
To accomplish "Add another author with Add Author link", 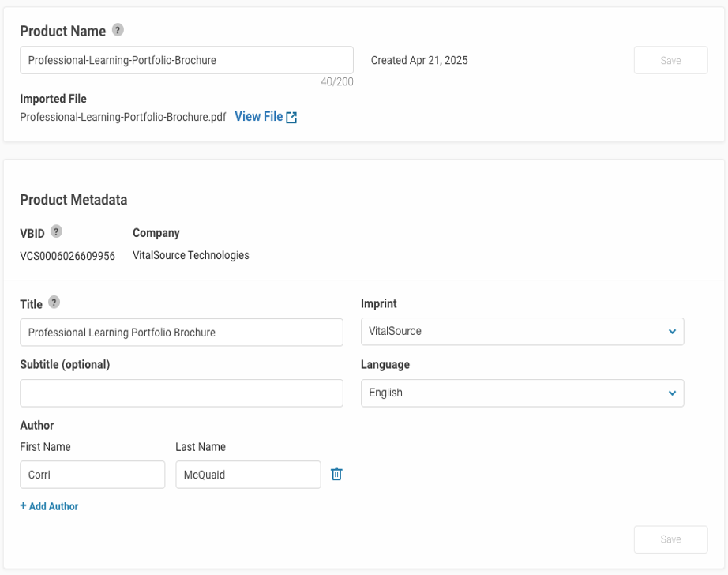I will click(49, 506).
